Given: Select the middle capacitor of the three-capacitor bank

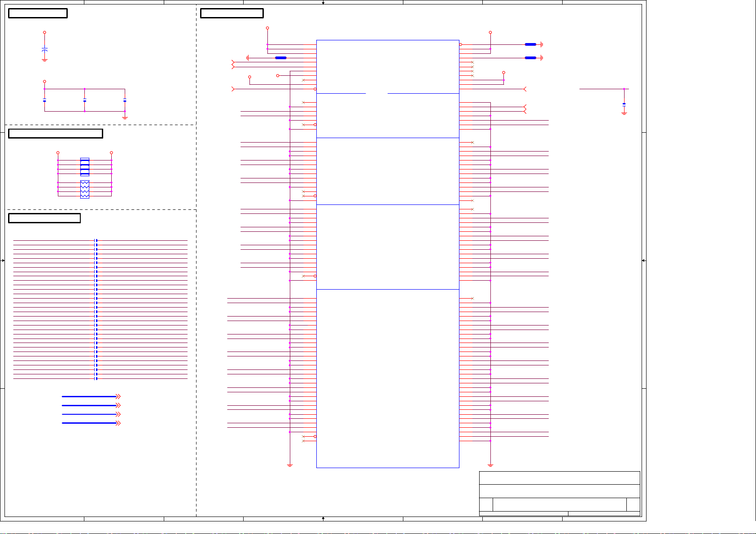Looking at the screenshot, I should (85, 100).
